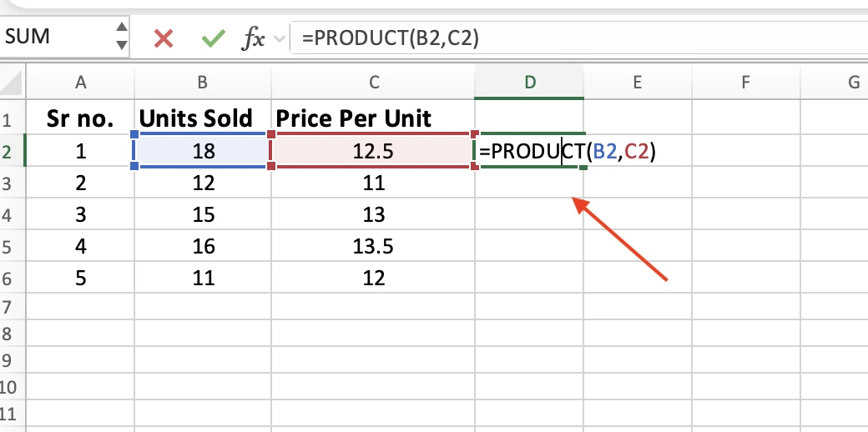Select column G header
Screen dimensions: 868x432
pyautogui.click(x=835, y=83)
